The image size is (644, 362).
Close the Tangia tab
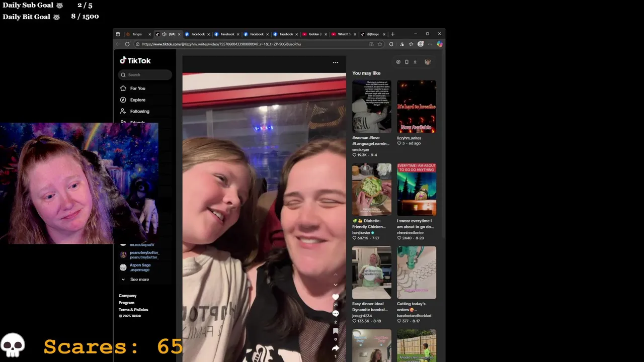[x=150, y=34]
